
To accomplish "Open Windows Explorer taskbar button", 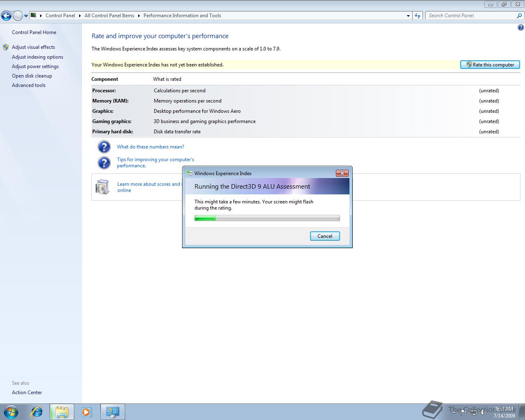I will pyautogui.click(x=62, y=411).
